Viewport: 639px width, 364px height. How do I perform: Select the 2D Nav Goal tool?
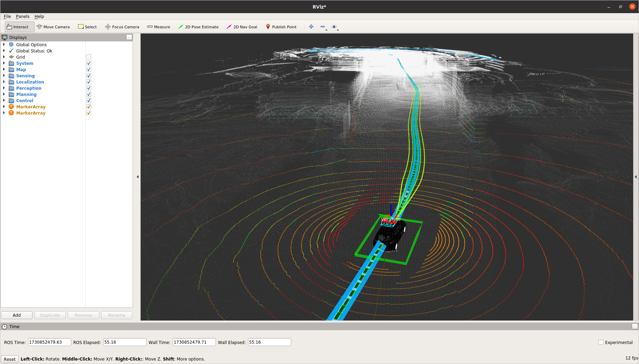click(x=242, y=27)
